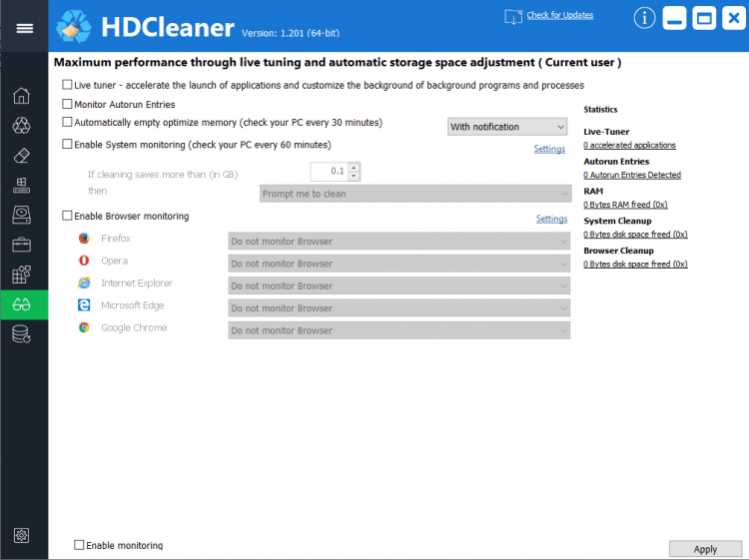Open Internet Explorer monitor dropdown
Image resolution: width=749 pixels, height=560 pixels.
tap(399, 285)
